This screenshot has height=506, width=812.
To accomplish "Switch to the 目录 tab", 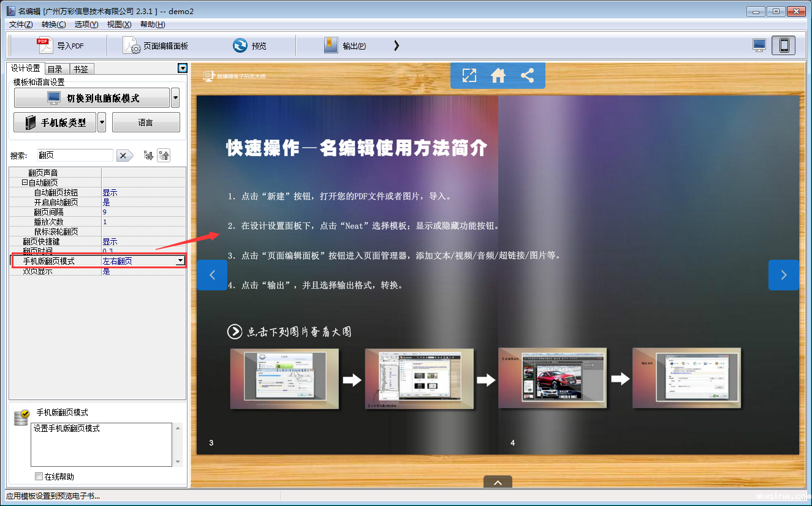I will coord(55,69).
